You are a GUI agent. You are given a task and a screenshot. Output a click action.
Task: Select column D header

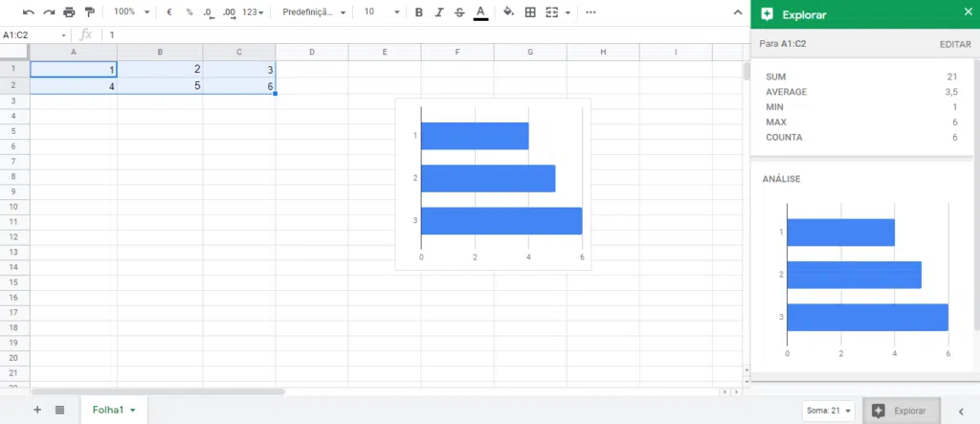[x=312, y=52]
